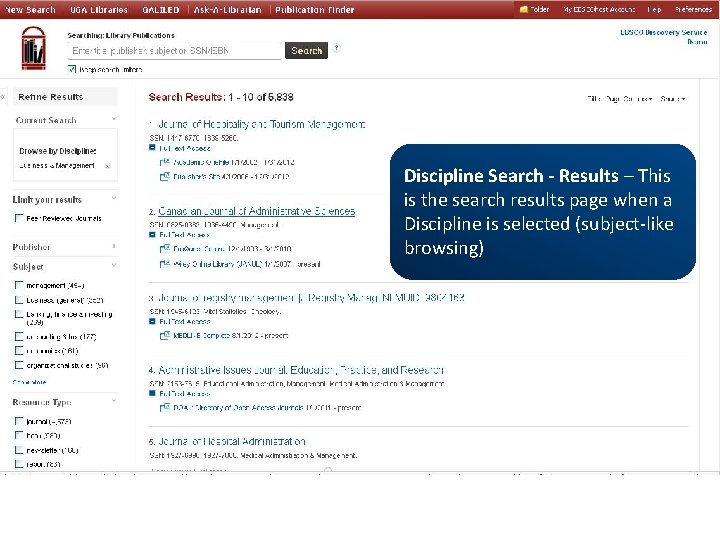Collapse the Subject facet

pos(114,265)
